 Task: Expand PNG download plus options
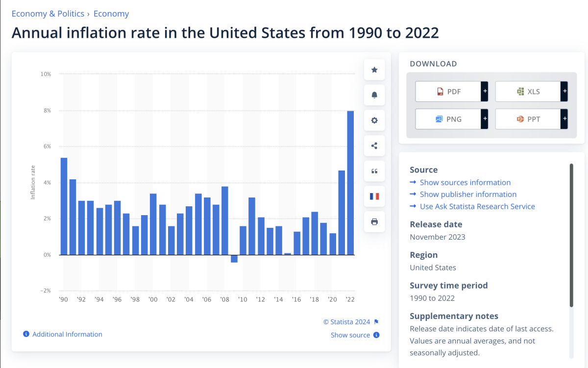click(x=485, y=119)
